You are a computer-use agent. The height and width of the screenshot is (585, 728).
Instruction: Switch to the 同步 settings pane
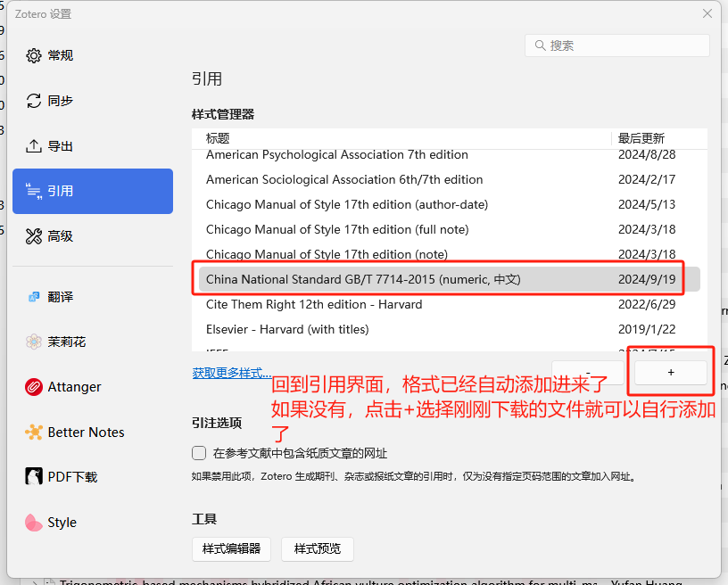93,101
